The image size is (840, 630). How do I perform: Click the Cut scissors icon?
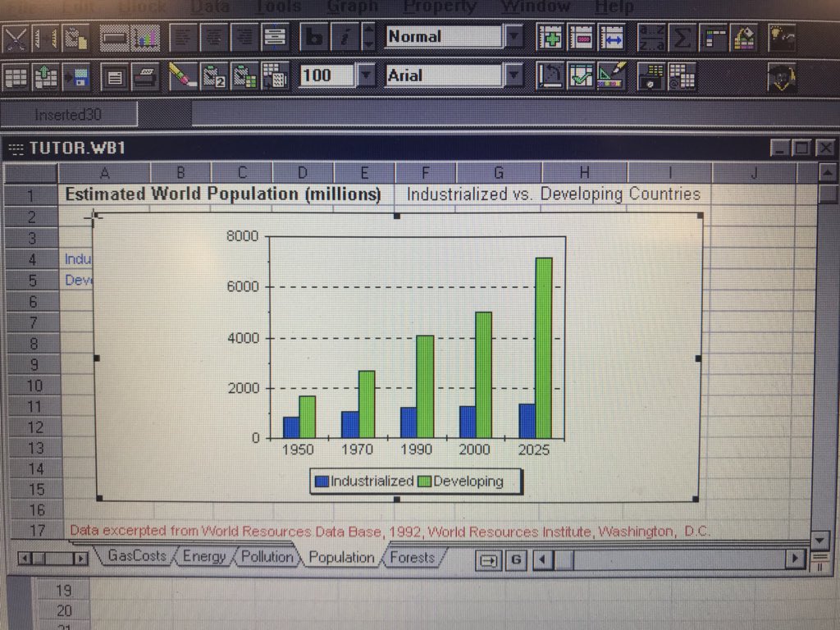tap(15, 38)
